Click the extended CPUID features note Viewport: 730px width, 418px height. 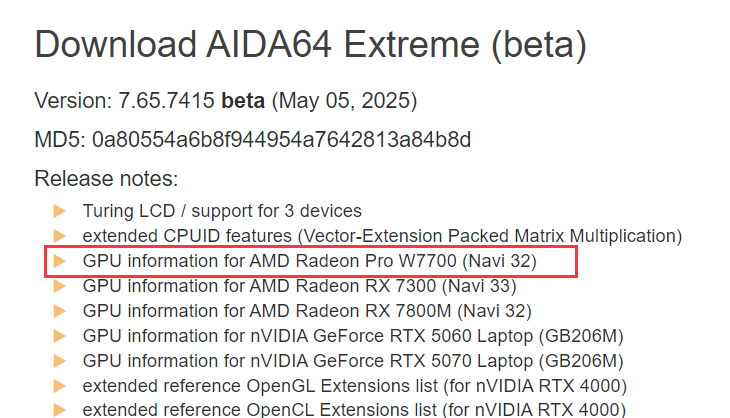(382, 236)
